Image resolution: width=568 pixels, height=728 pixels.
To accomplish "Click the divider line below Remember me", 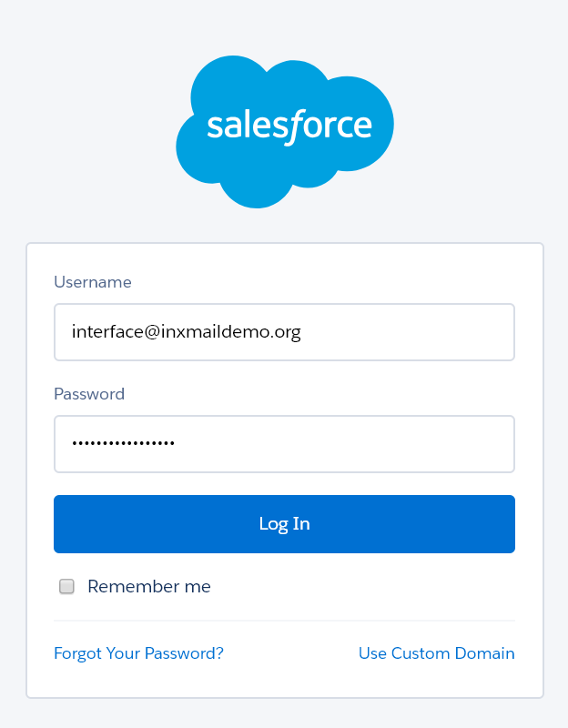I will click(x=284, y=621).
